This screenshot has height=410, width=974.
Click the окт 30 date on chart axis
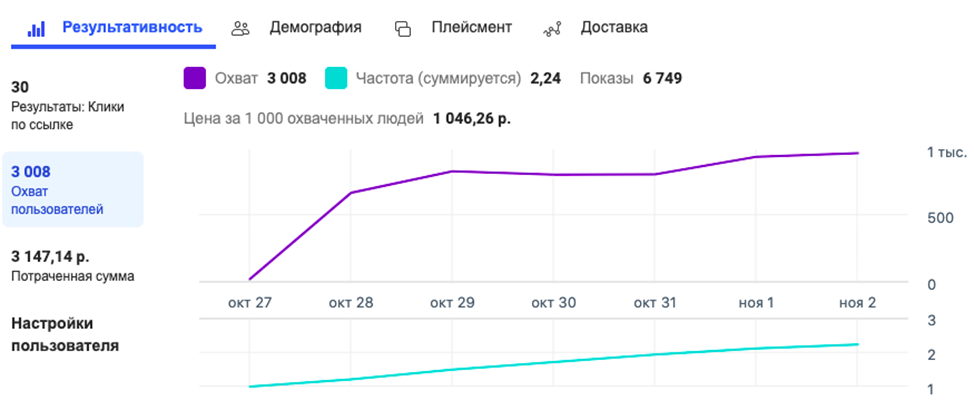[x=552, y=303]
